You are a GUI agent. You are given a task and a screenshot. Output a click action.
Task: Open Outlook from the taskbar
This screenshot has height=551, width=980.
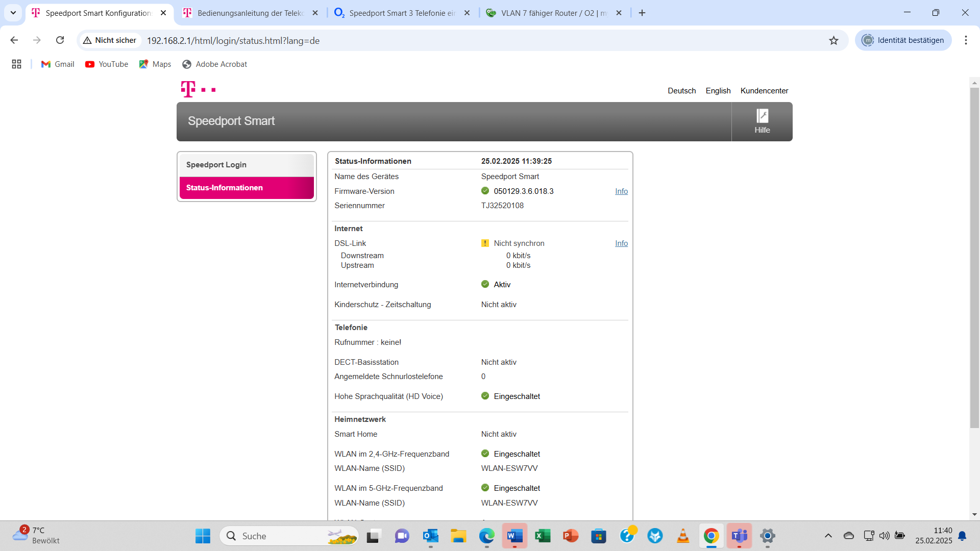(x=430, y=536)
